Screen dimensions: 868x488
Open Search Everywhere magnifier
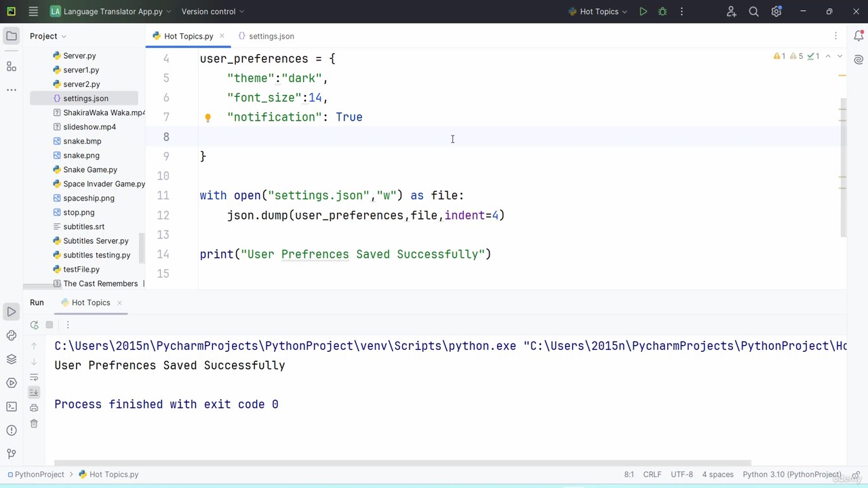[753, 12]
